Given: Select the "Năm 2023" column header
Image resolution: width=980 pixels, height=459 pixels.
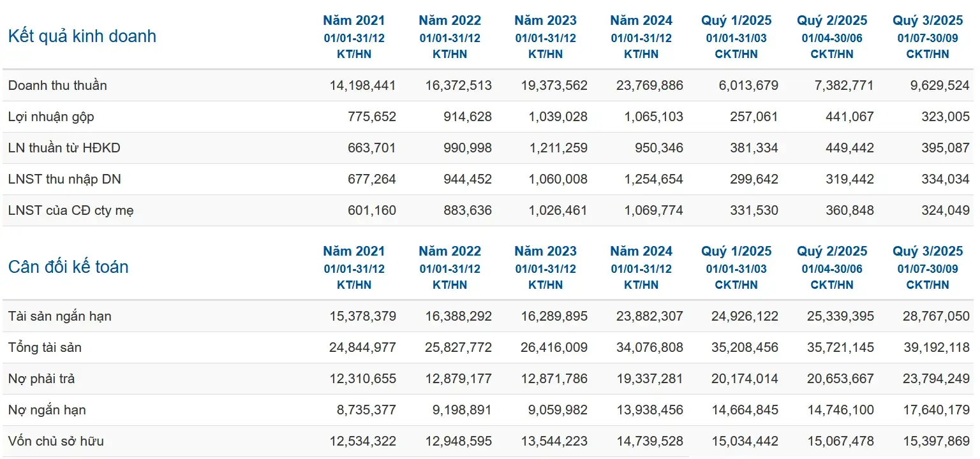Looking at the screenshot, I should [546, 20].
